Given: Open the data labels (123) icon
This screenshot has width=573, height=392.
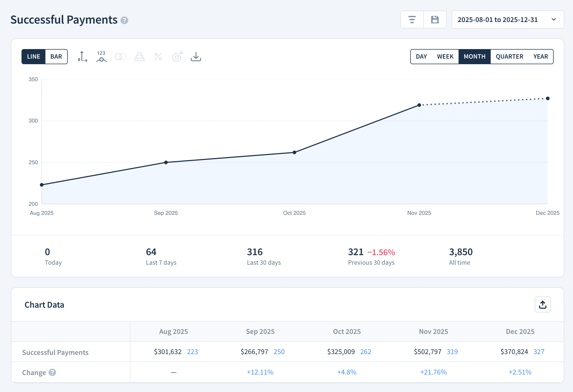Looking at the screenshot, I should 101,56.
